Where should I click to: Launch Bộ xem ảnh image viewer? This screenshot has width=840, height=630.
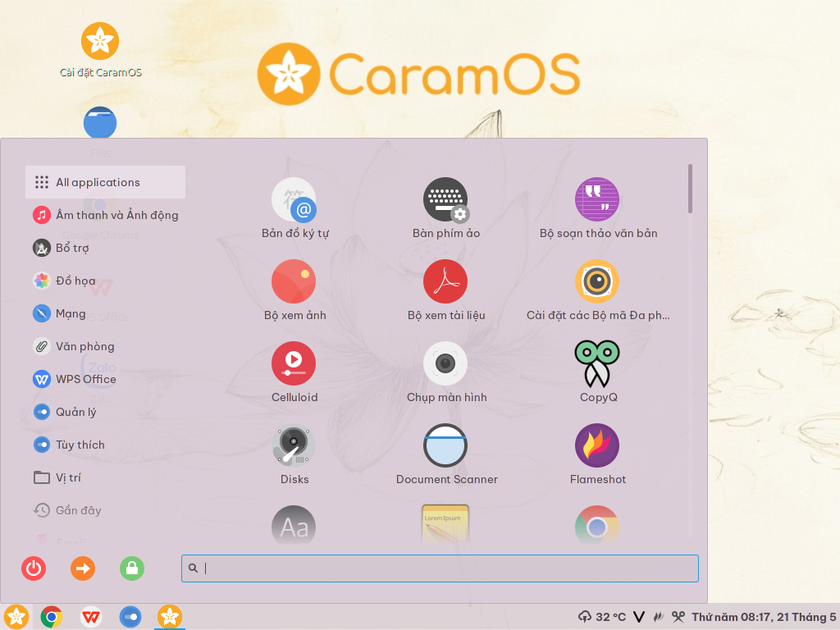click(294, 290)
